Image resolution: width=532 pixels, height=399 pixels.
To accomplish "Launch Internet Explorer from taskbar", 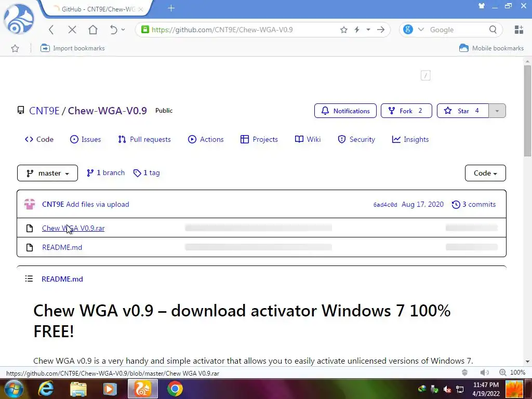I will coord(46,389).
